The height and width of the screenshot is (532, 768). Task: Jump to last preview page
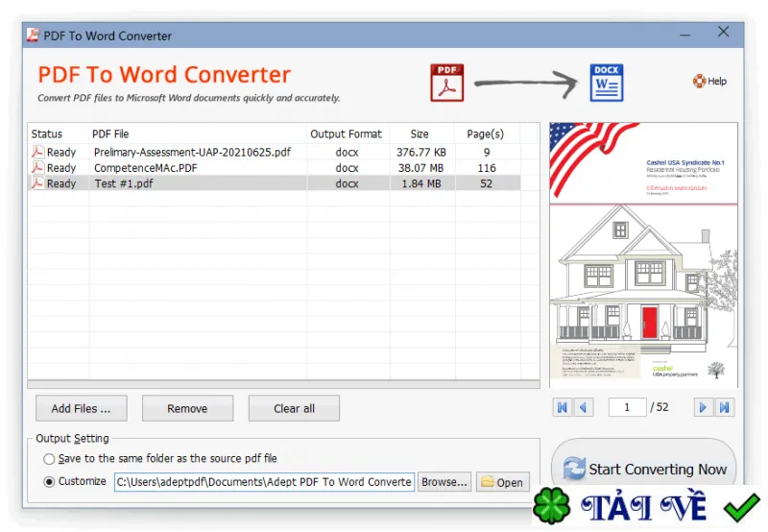click(725, 407)
